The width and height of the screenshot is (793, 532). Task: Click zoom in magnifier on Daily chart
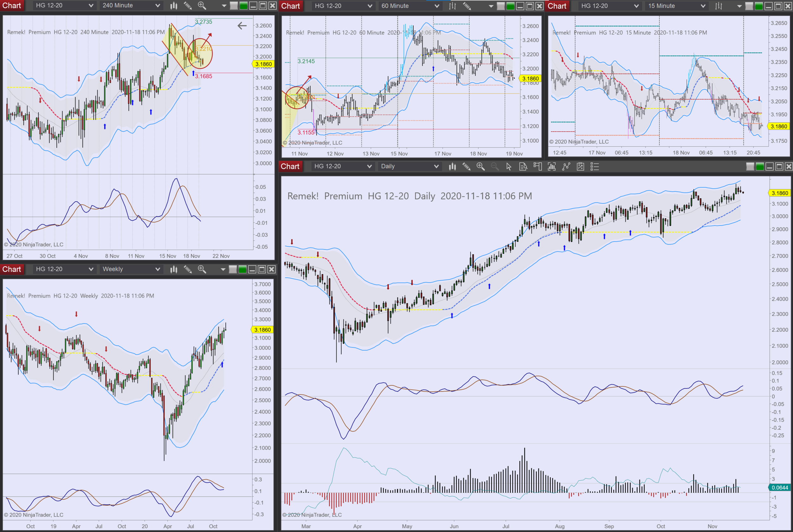tap(480, 166)
